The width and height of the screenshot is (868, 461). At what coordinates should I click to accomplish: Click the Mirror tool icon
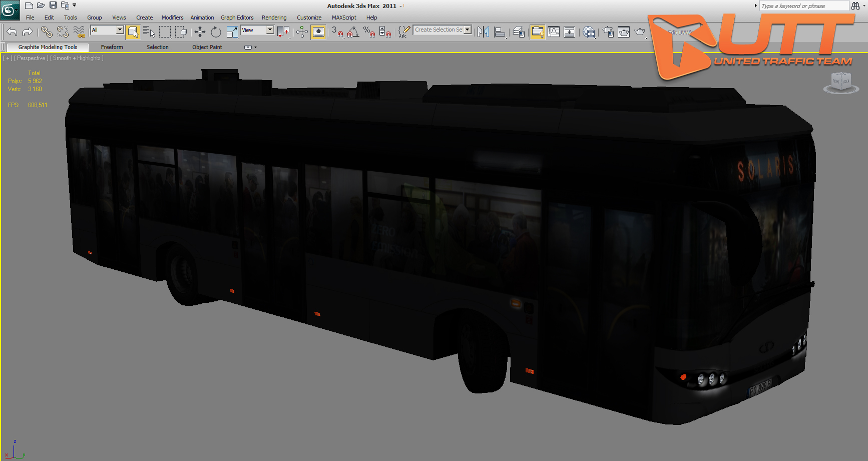coord(483,32)
